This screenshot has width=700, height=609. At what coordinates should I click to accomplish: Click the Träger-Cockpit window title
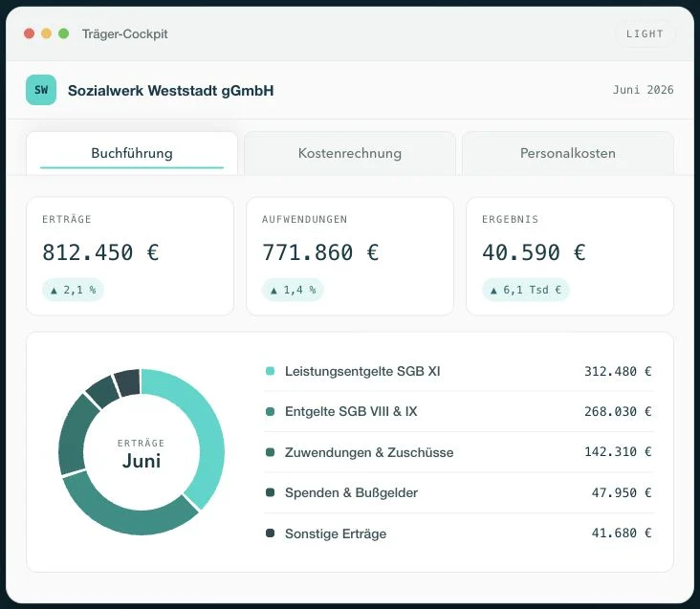coord(124,33)
